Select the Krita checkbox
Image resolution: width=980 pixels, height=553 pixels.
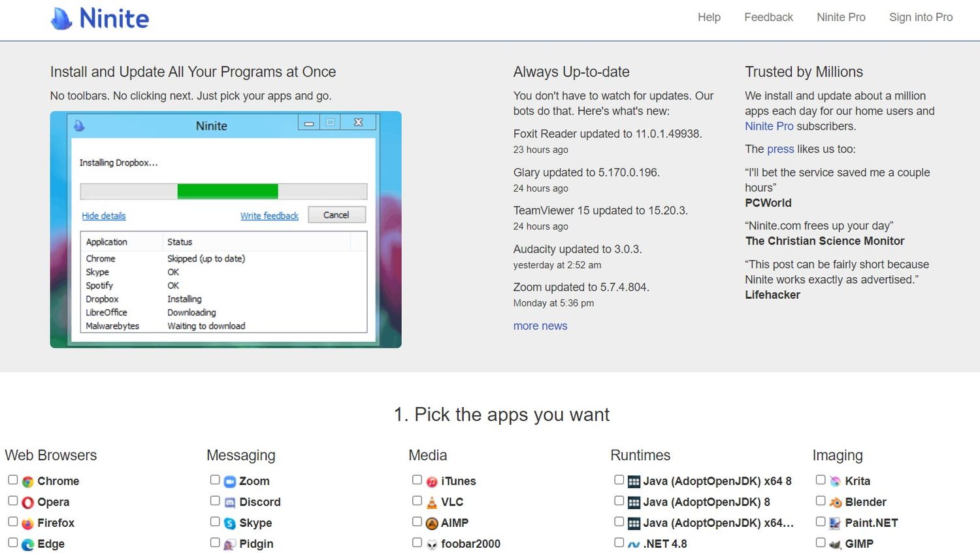(x=821, y=480)
